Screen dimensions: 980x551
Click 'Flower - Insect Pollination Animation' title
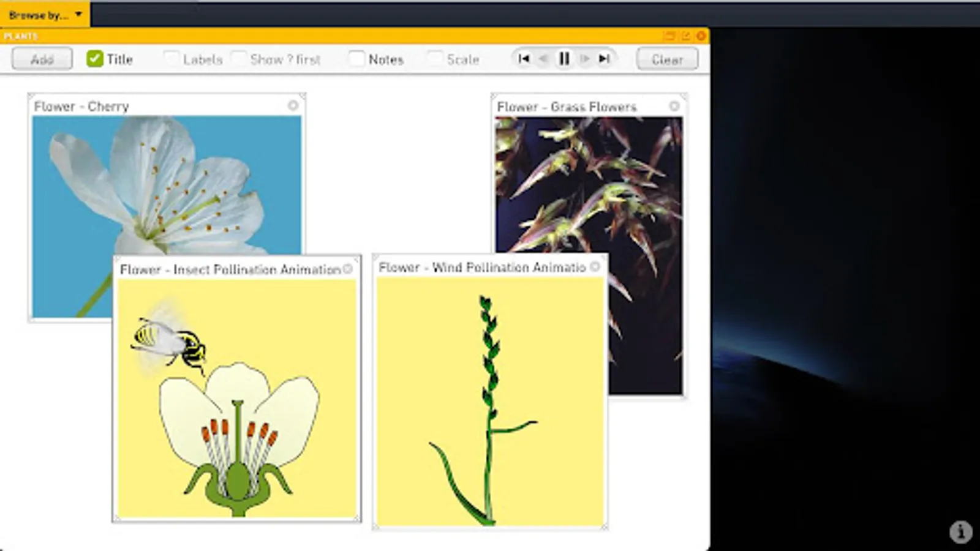pos(230,269)
